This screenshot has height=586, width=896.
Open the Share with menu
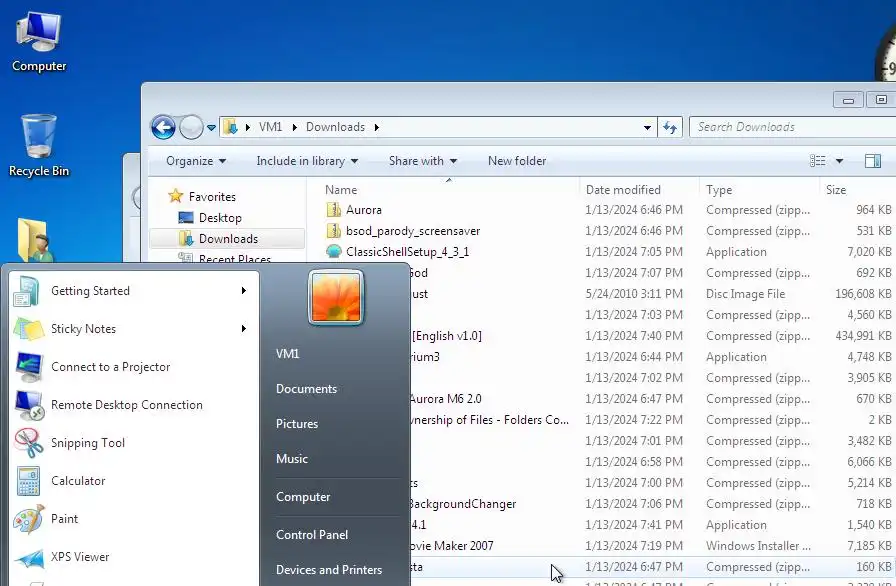pyautogui.click(x=423, y=161)
